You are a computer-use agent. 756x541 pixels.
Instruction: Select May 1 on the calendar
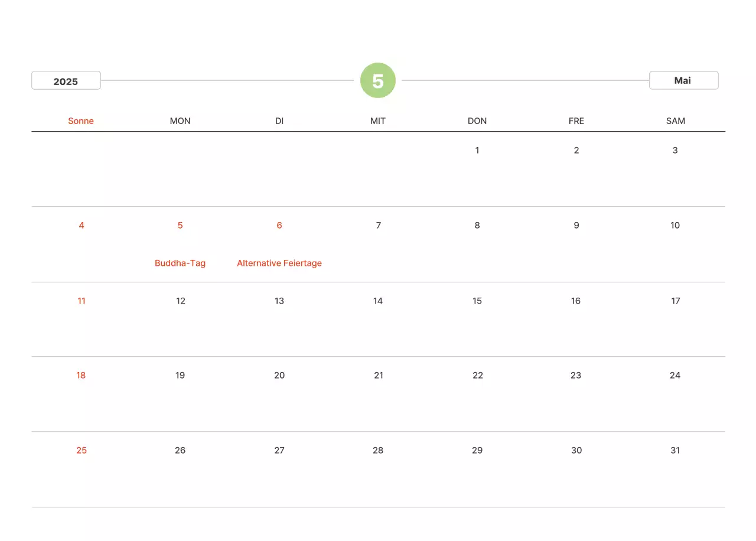tap(477, 150)
